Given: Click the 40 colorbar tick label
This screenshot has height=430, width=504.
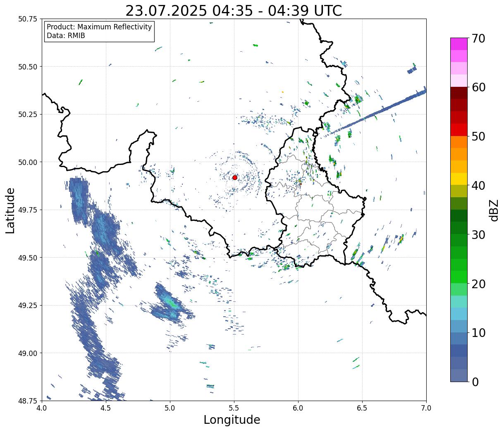Looking at the screenshot, I should 478,186.
